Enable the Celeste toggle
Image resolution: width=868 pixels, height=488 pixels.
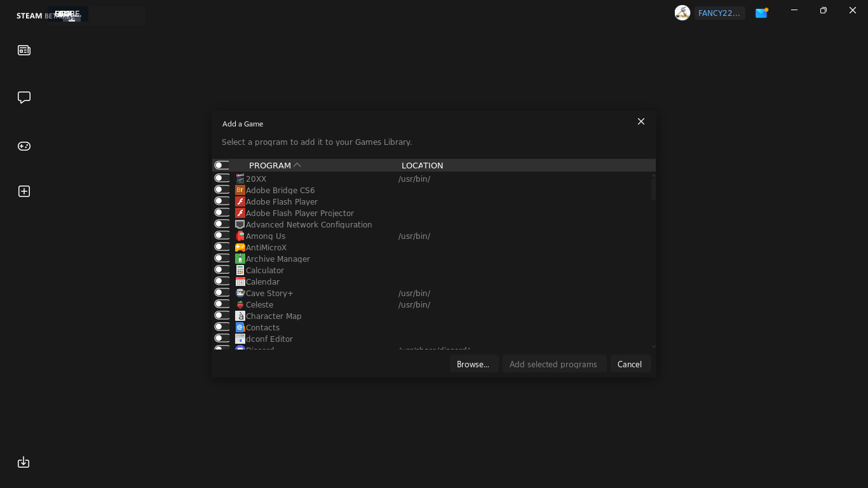coord(222,304)
